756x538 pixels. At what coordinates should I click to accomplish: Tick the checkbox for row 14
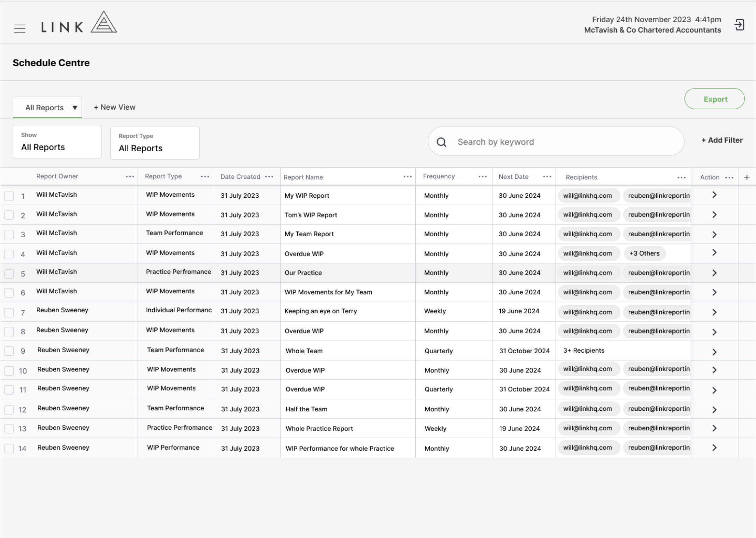[9, 448]
